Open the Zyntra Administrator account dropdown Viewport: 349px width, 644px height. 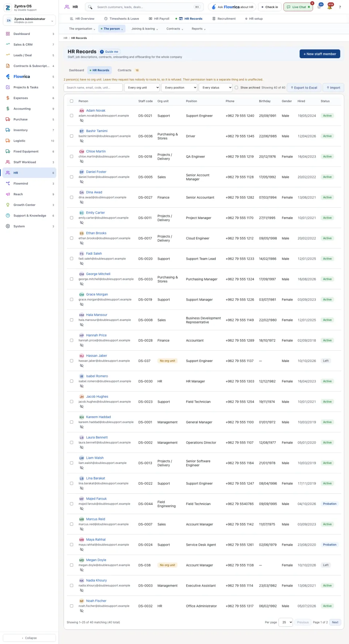click(x=29, y=20)
